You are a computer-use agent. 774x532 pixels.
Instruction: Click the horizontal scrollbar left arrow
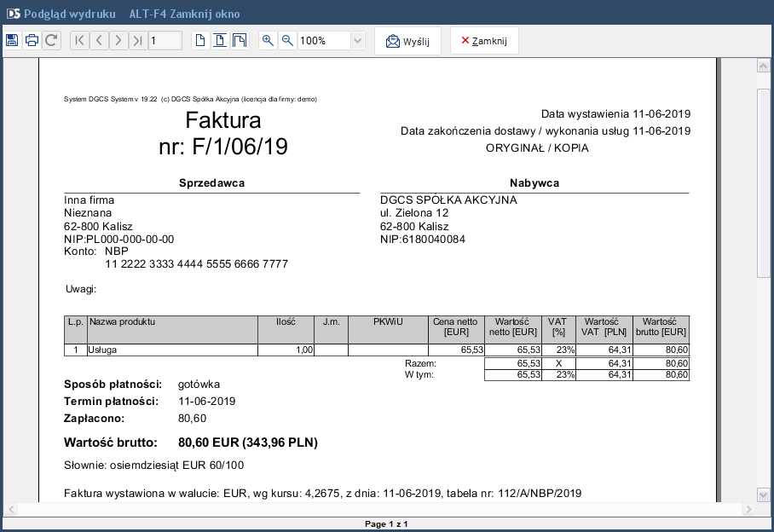pos(11,509)
